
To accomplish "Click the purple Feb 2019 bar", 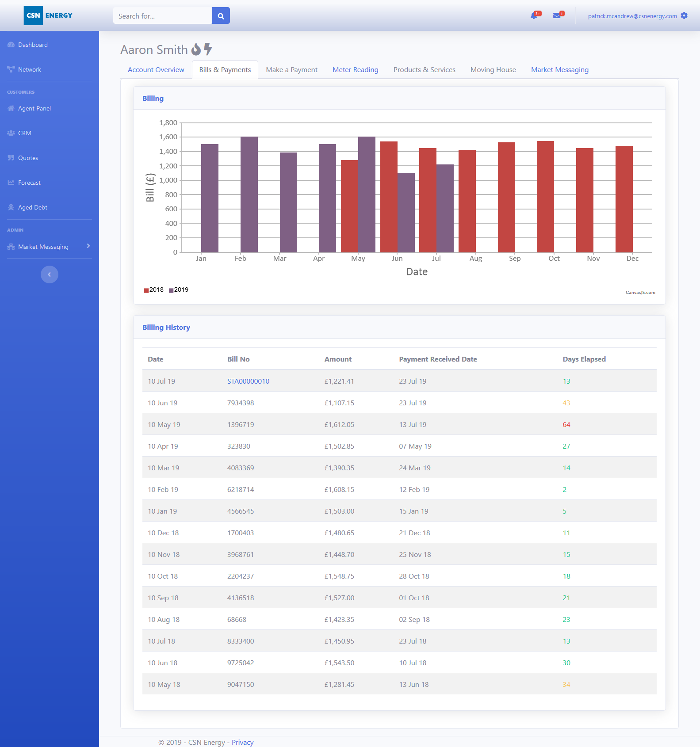I will tap(249, 194).
